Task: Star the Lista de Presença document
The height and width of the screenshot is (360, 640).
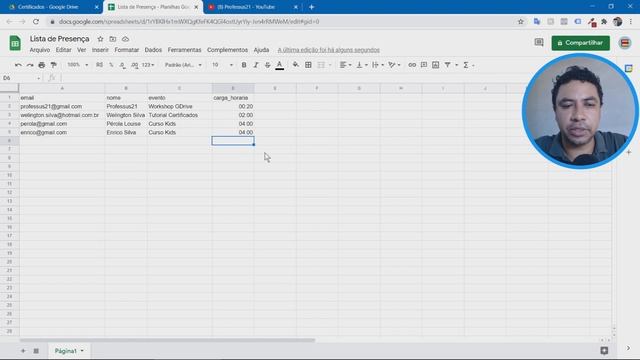Action: point(100,39)
